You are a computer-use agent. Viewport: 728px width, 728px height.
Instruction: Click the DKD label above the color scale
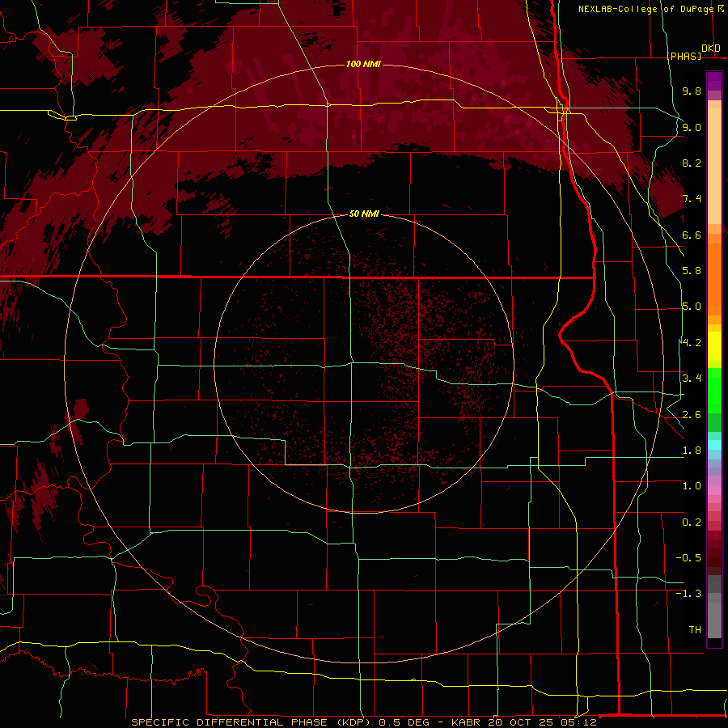point(711,49)
